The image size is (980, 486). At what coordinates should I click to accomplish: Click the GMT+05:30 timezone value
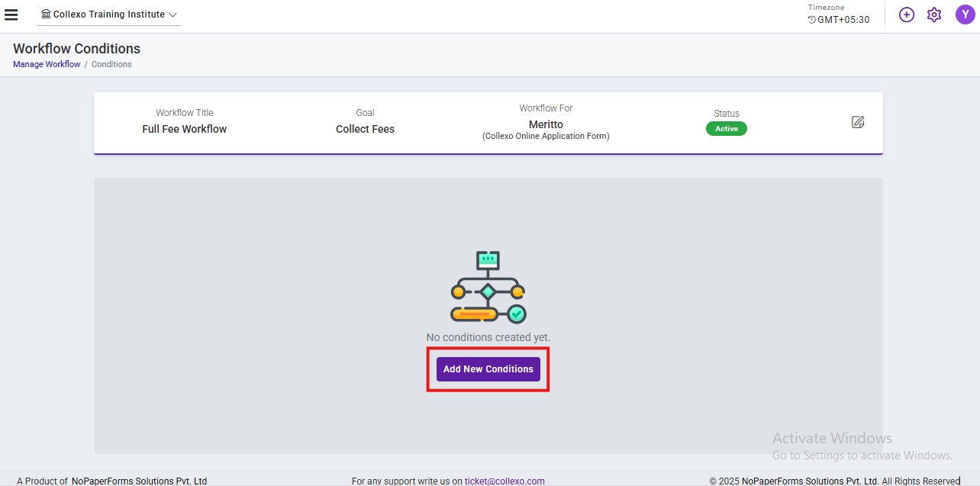tap(843, 20)
